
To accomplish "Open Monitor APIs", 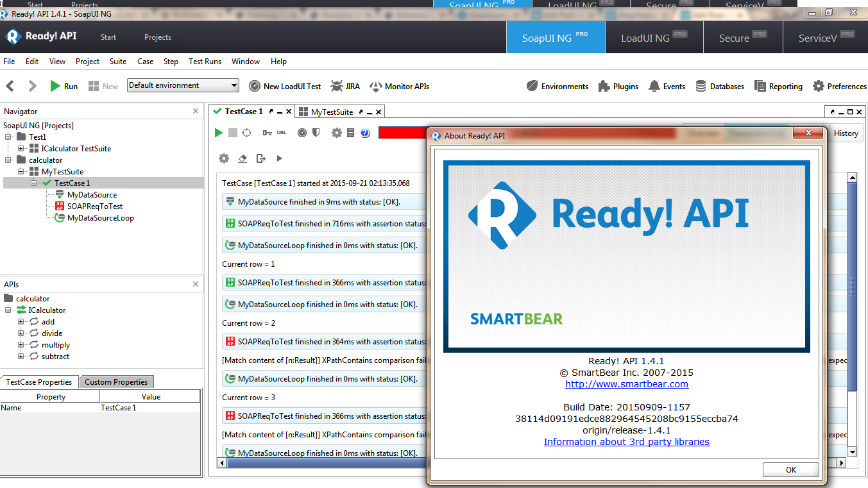I will [x=400, y=86].
